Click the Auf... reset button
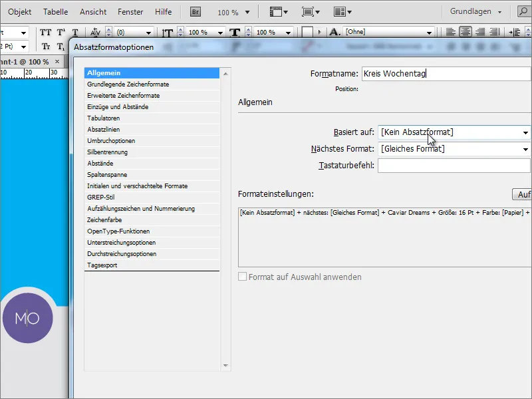 (522, 194)
